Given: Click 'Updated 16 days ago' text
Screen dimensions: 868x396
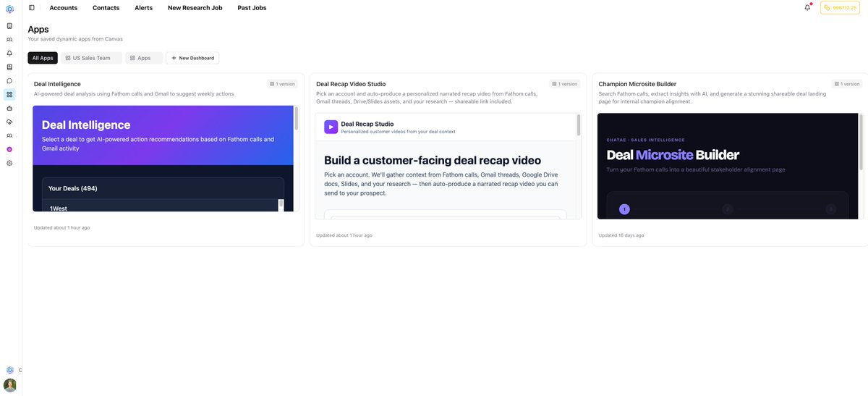Looking at the screenshot, I should point(621,235).
